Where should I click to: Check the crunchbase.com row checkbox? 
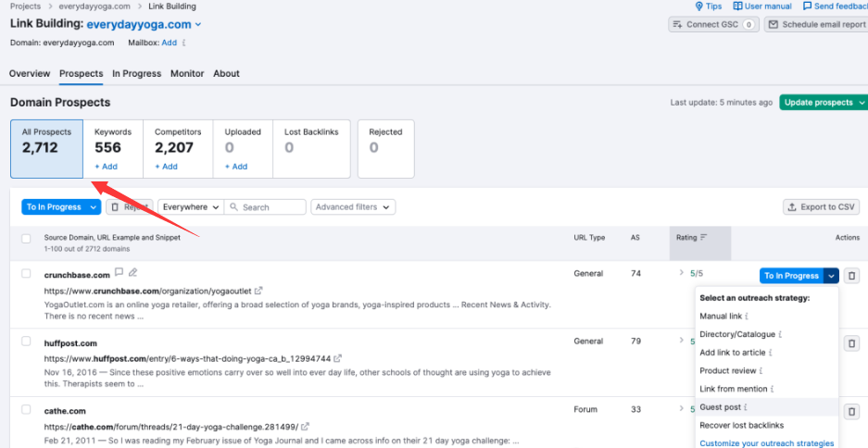click(x=26, y=274)
